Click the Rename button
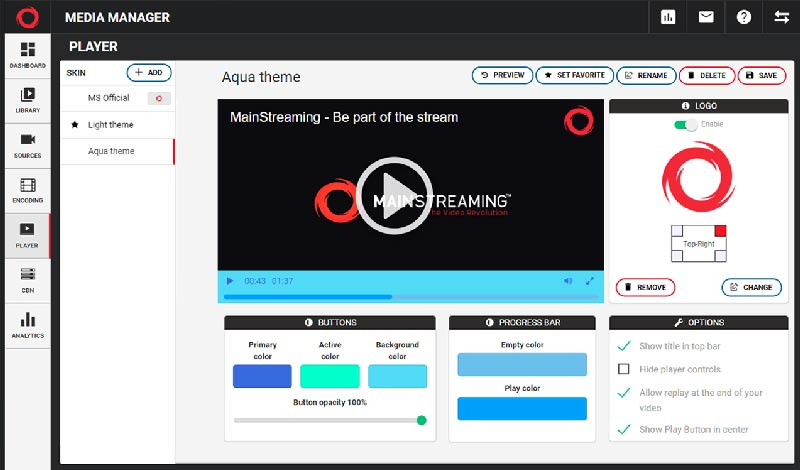Screen dimensions: 800x470 646,75
